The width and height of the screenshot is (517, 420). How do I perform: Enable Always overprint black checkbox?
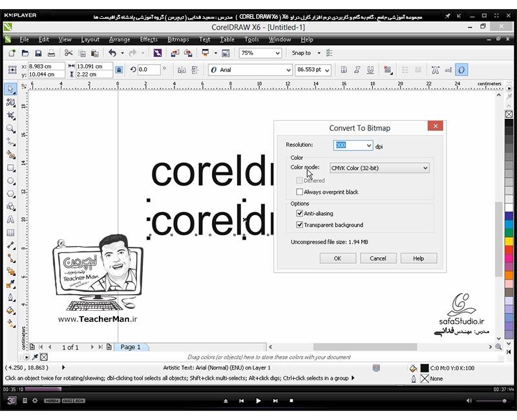299,191
